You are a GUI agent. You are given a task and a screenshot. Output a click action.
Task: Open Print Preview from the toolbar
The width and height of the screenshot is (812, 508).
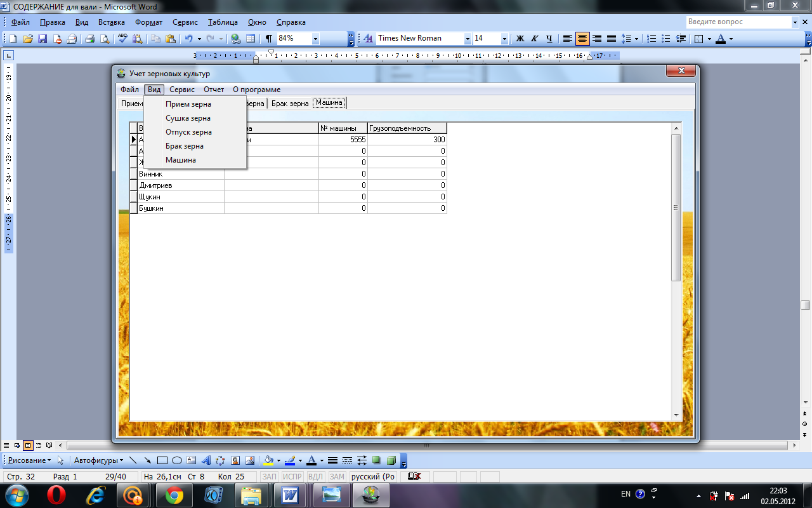click(x=105, y=39)
